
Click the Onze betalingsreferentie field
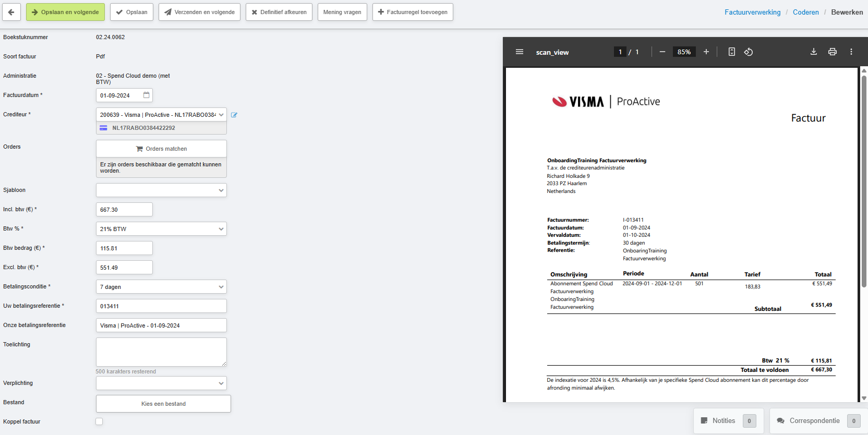(x=161, y=325)
